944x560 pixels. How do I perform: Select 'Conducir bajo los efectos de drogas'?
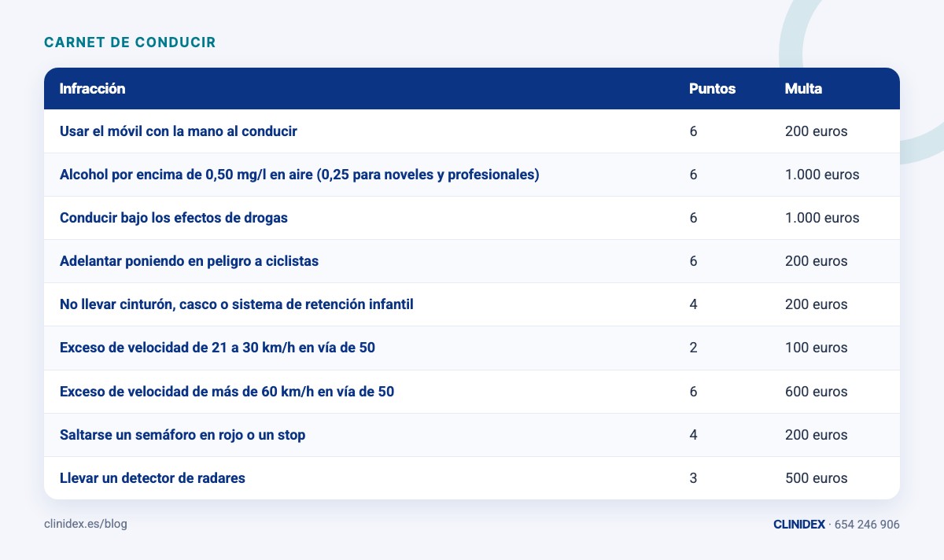(x=174, y=218)
